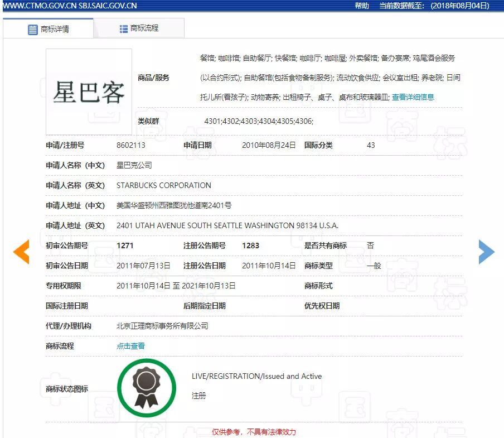Select the 2401 UTAH AVENUE SOUTH address
Viewport: 504px width, 438px height.
[x=227, y=225]
